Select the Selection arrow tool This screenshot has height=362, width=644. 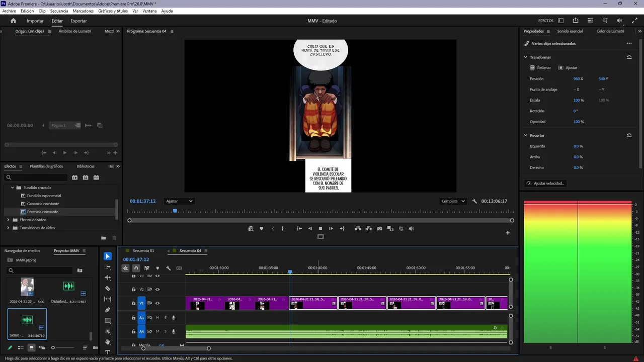(x=108, y=256)
